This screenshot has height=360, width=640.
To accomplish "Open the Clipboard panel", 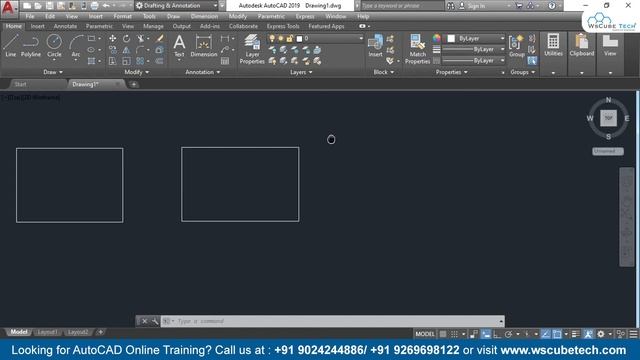I will (582, 45).
